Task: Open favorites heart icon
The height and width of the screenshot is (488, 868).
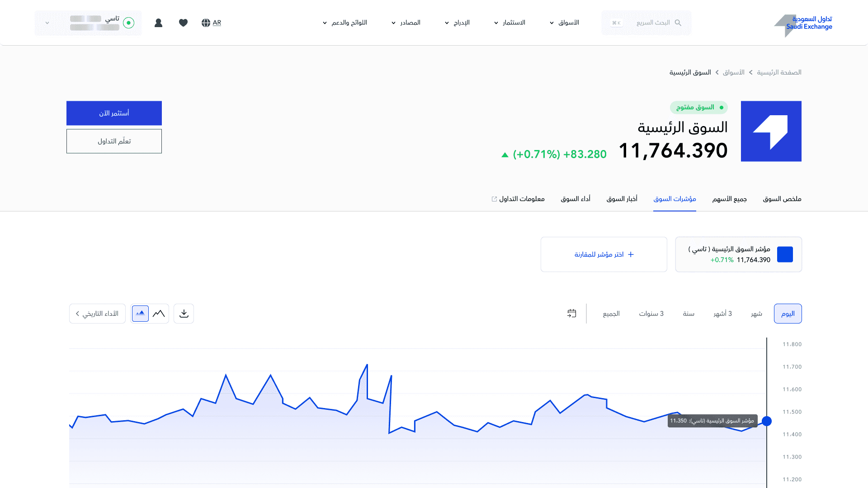Action: coord(183,23)
